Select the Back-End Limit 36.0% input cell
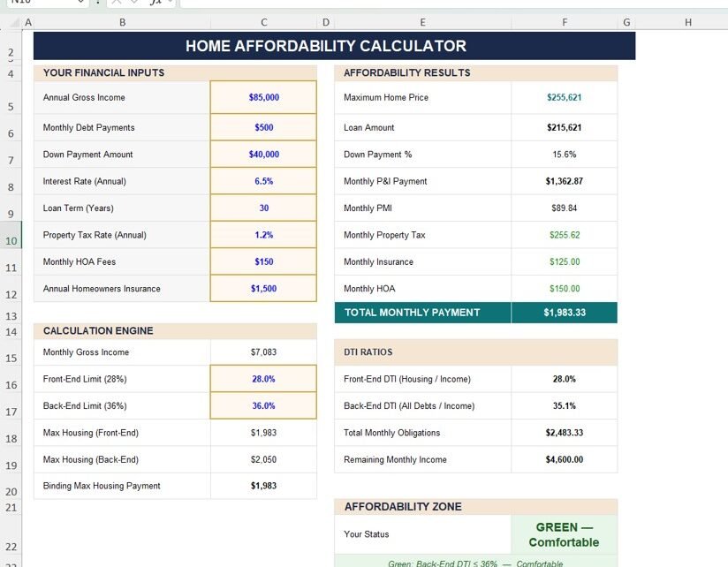This screenshot has height=567, width=728. tap(263, 406)
